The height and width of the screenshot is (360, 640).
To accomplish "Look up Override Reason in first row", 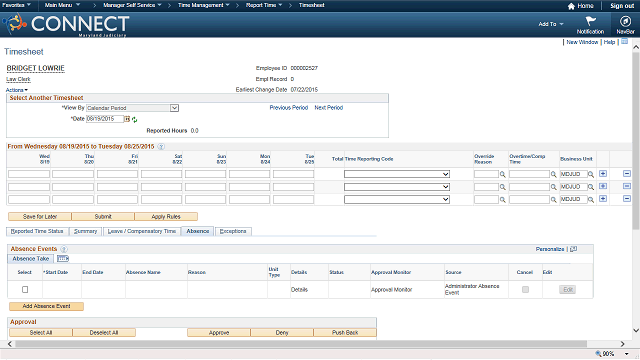I will pos(502,174).
